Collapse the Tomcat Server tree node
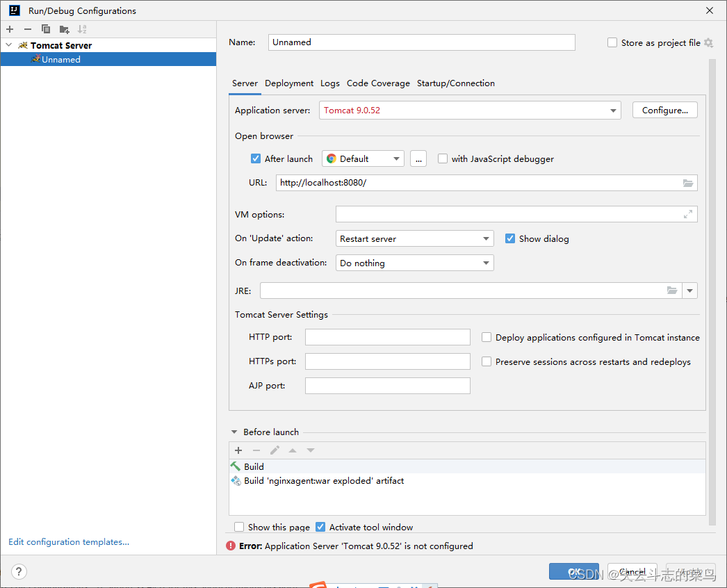727x588 pixels. [x=9, y=45]
